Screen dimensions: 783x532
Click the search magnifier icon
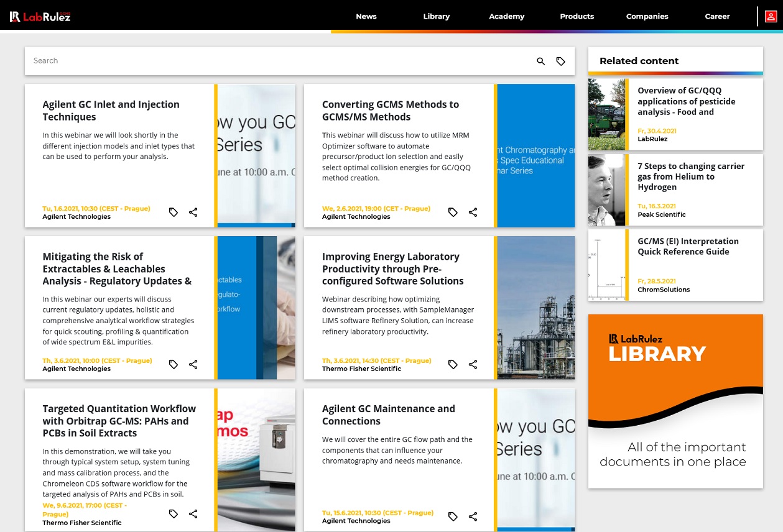(540, 61)
